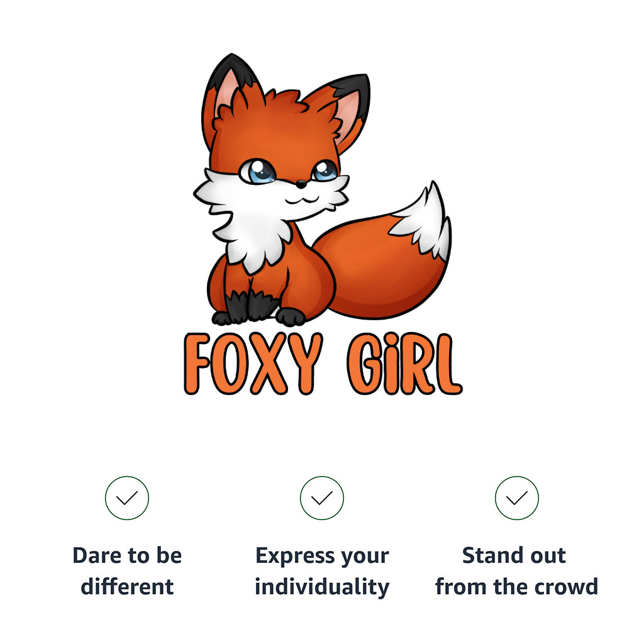The width and height of the screenshot is (644, 644).
Task: Click the checkmark above "Dare to be different"
Action: [x=127, y=498]
